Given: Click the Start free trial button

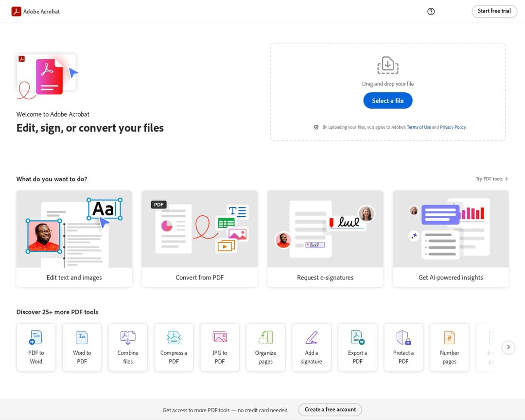Looking at the screenshot, I should coord(494,11).
